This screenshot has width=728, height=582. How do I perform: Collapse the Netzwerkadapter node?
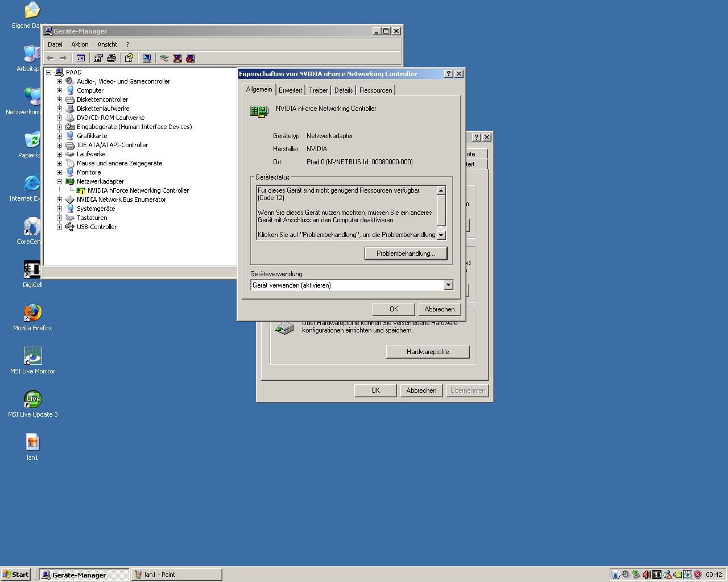point(59,181)
